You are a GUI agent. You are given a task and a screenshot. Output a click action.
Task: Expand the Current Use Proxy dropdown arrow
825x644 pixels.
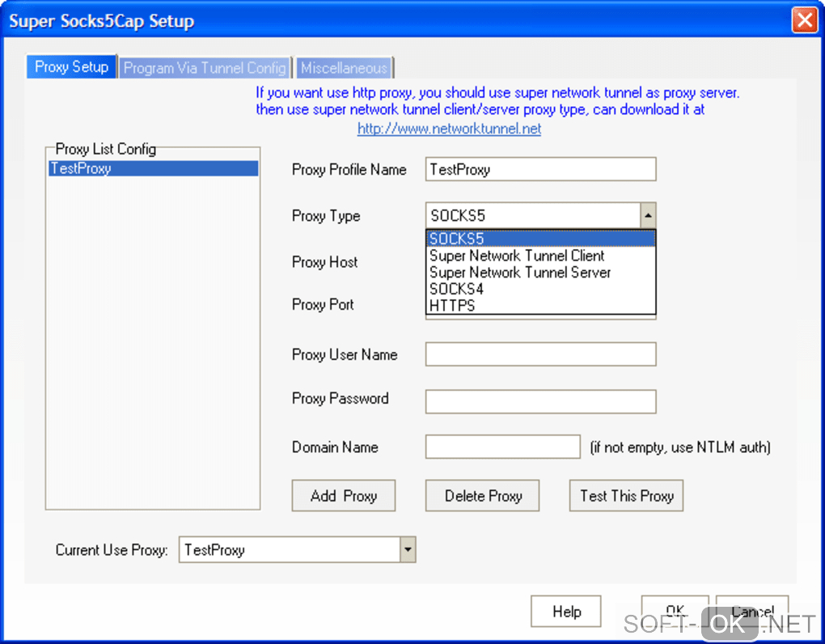408,550
